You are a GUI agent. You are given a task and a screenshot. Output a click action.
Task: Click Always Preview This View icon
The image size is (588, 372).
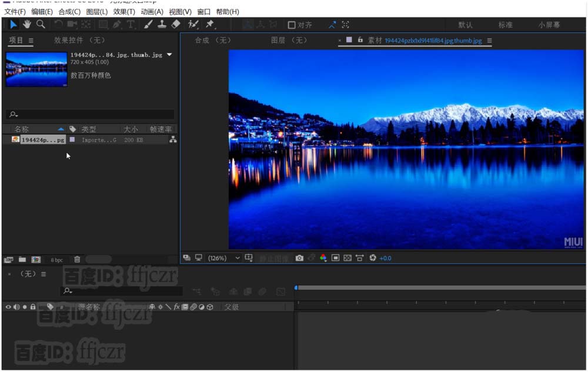coord(186,258)
